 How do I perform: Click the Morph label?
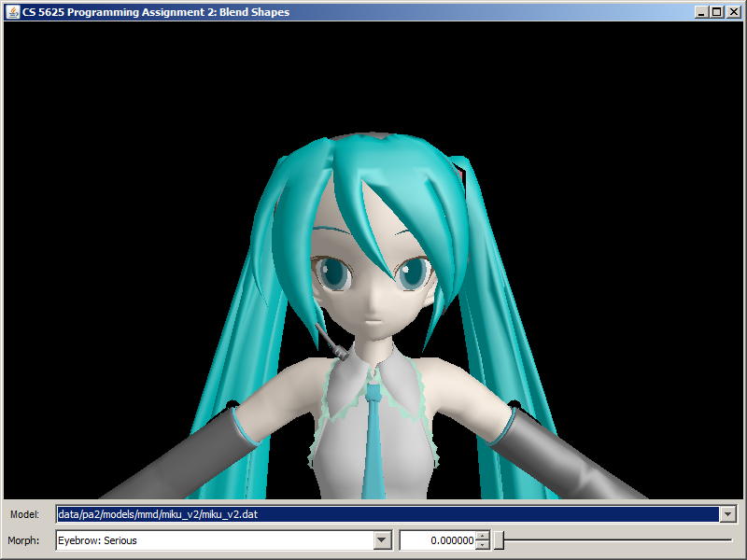pos(24,539)
